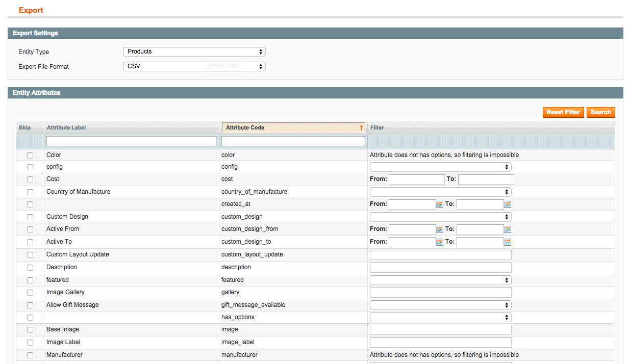
Task: Click custom_design_to To date field
Action: [x=480, y=242]
